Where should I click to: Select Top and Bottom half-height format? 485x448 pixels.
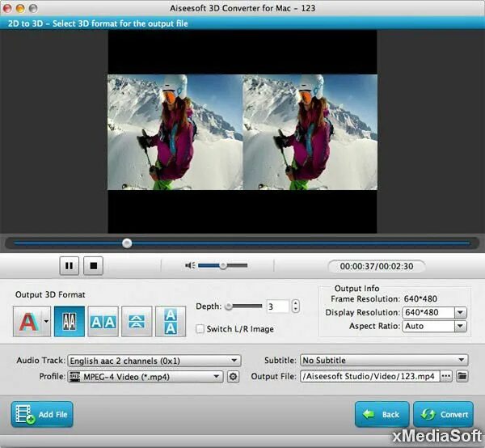[137, 322]
